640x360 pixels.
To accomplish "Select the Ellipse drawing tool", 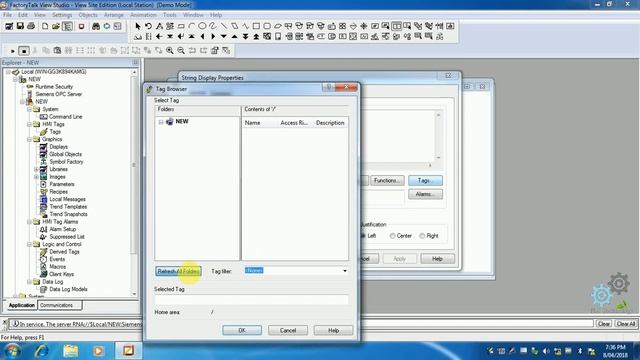I will point(202,26).
